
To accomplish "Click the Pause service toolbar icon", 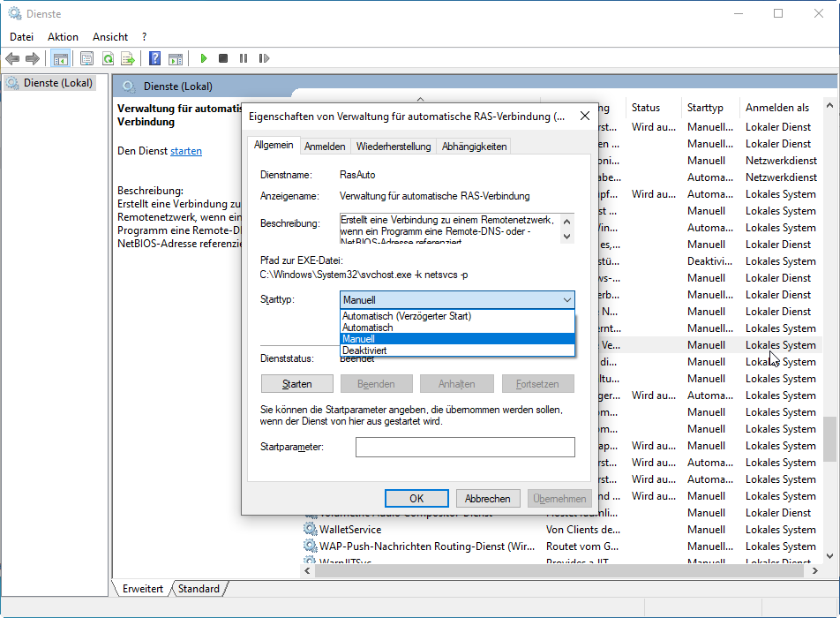I will (244, 58).
